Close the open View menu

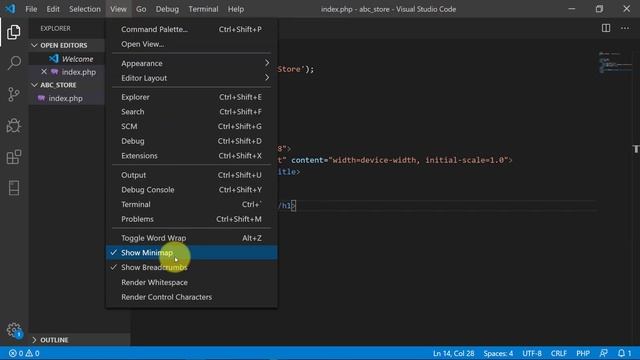(x=118, y=9)
